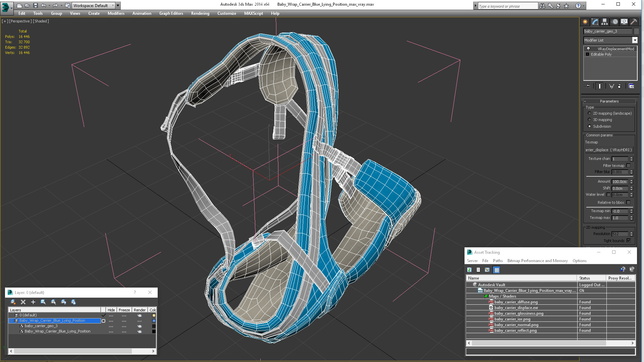
Task: Open the Workspace: Default dropdown
Action: (94, 5)
